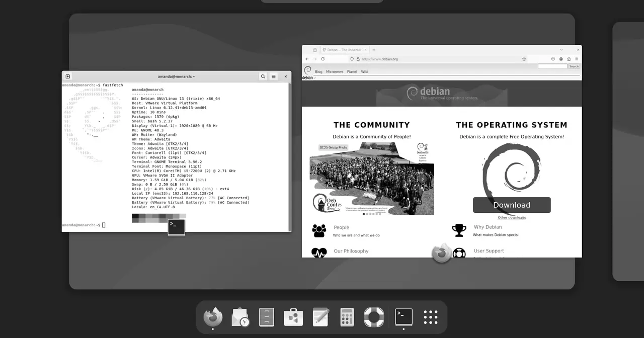The width and height of the screenshot is (644, 338).
Task: Click the 'OS: Debian GNU/Linux 13' line in terminal
Action: coord(176,99)
